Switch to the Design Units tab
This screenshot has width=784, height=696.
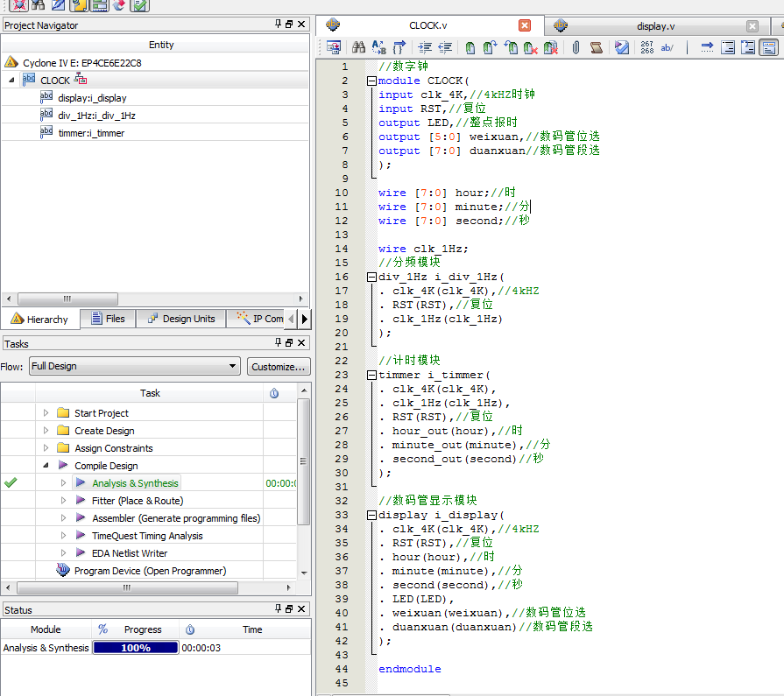[x=181, y=319]
